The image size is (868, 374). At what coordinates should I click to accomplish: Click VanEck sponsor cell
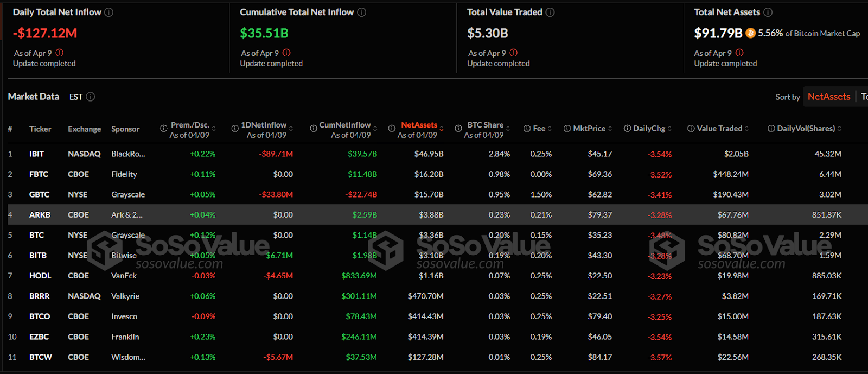(x=124, y=276)
